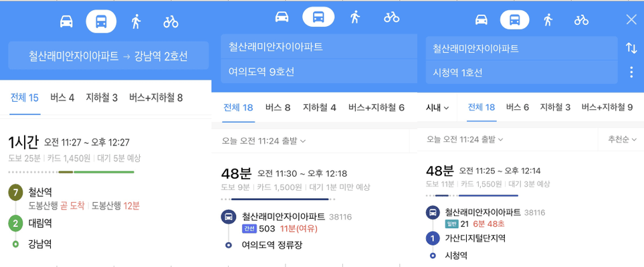Open the 1시간 철산역 subway route result

tap(106, 193)
